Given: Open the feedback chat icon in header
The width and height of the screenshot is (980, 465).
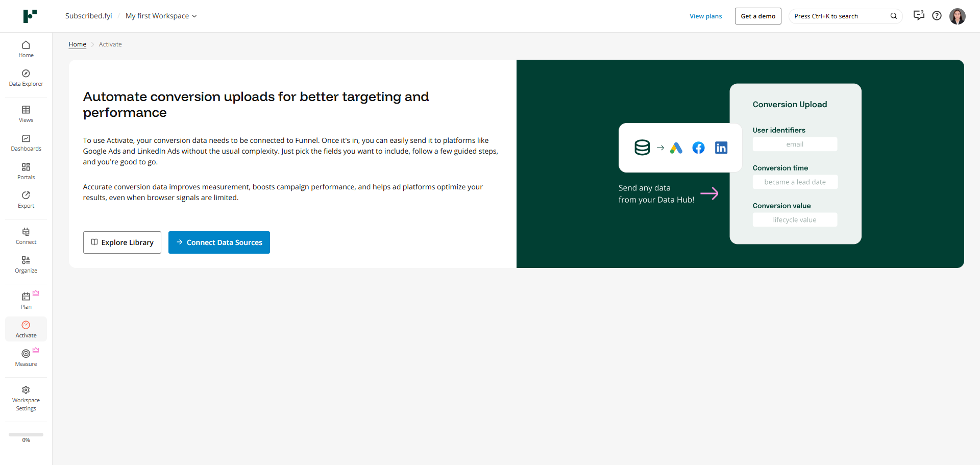Looking at the screenshot, I should tap(919, 15).
